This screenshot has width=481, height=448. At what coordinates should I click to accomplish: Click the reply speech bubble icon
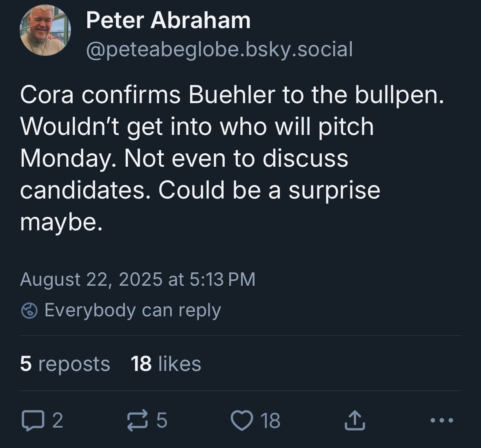[31, 421]
